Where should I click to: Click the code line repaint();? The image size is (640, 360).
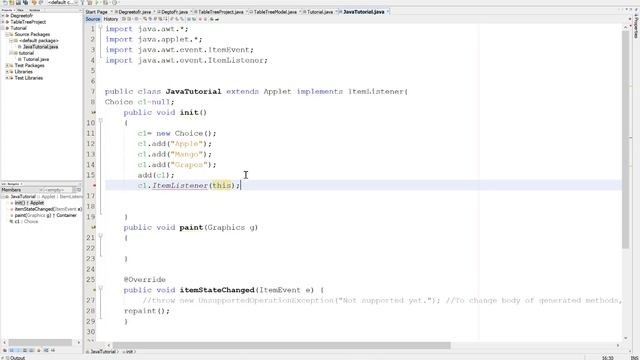pos(147,311)
